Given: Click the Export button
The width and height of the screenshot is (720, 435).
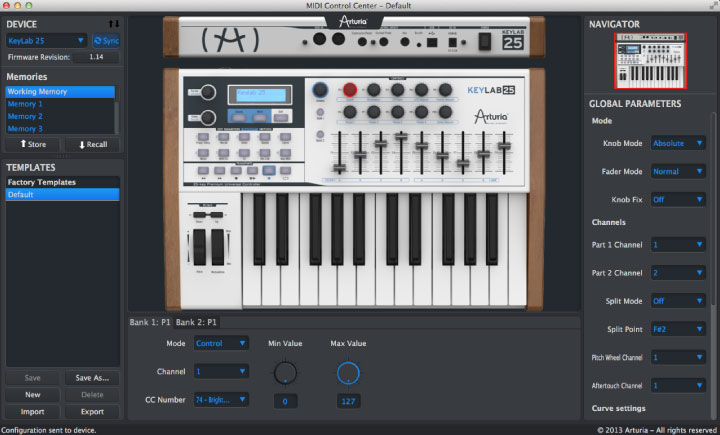Looking at the screenshot, I should [x=92, y=412].
